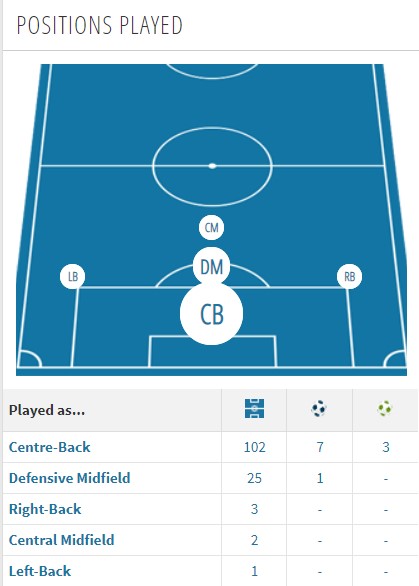Open the Defensive Midfield link

(x=70, y=478)
